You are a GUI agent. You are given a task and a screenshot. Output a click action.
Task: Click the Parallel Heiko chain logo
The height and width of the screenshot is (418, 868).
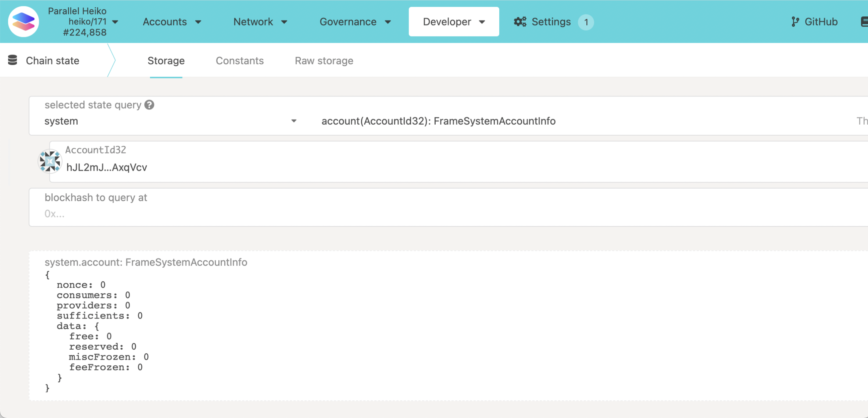tap(23, 21)
